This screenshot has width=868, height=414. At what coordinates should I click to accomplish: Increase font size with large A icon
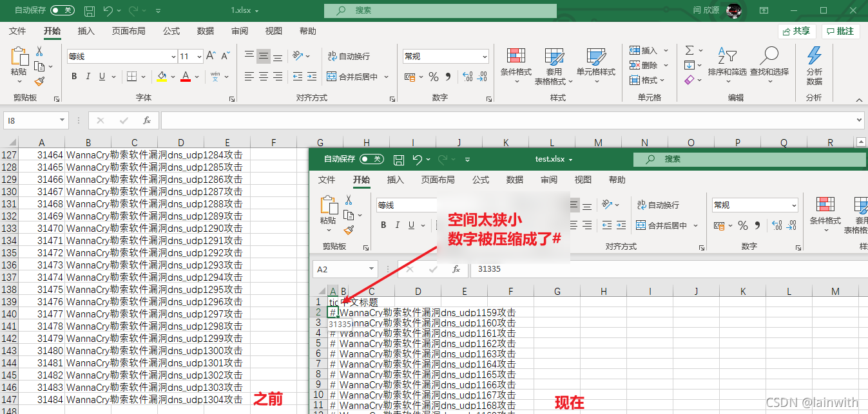(212, 56)
